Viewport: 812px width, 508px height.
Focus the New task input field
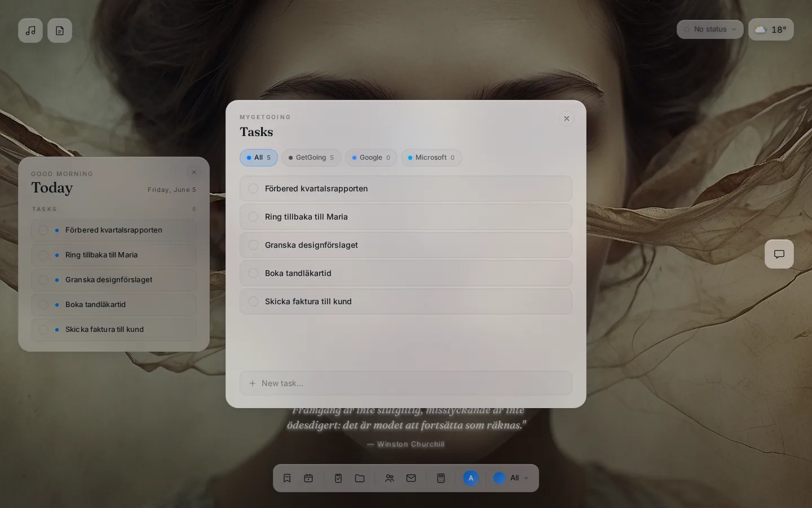(x=406, y=383)
